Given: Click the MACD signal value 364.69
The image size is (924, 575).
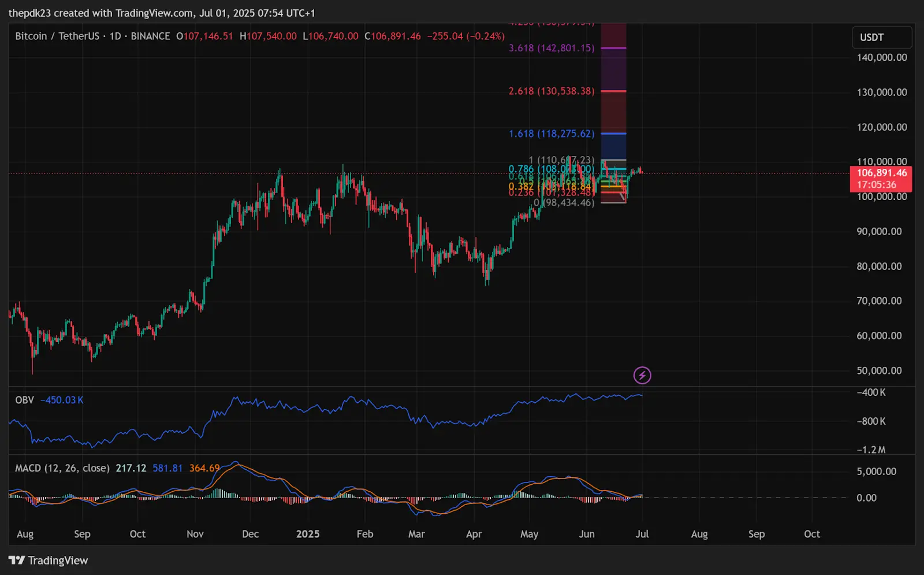Looking at the screenshot, I should pyautogui.click(x=204, y=468).
